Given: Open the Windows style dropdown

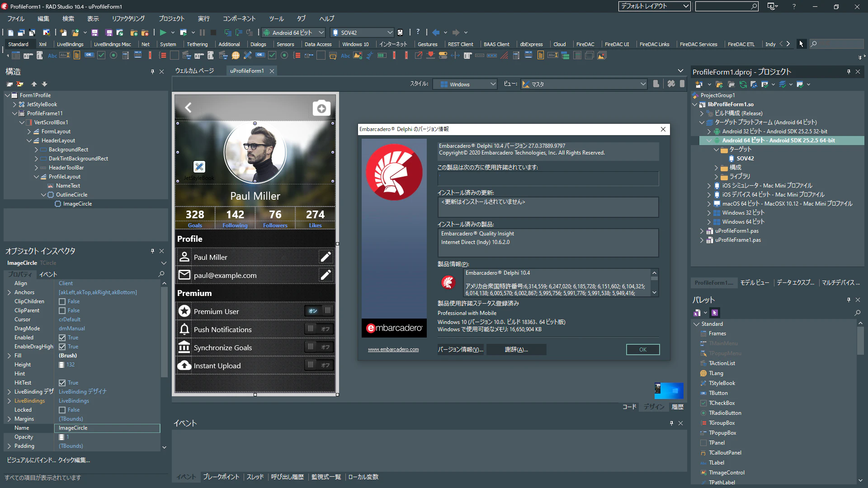Looking at the screenshot, I should click(465, 84).
